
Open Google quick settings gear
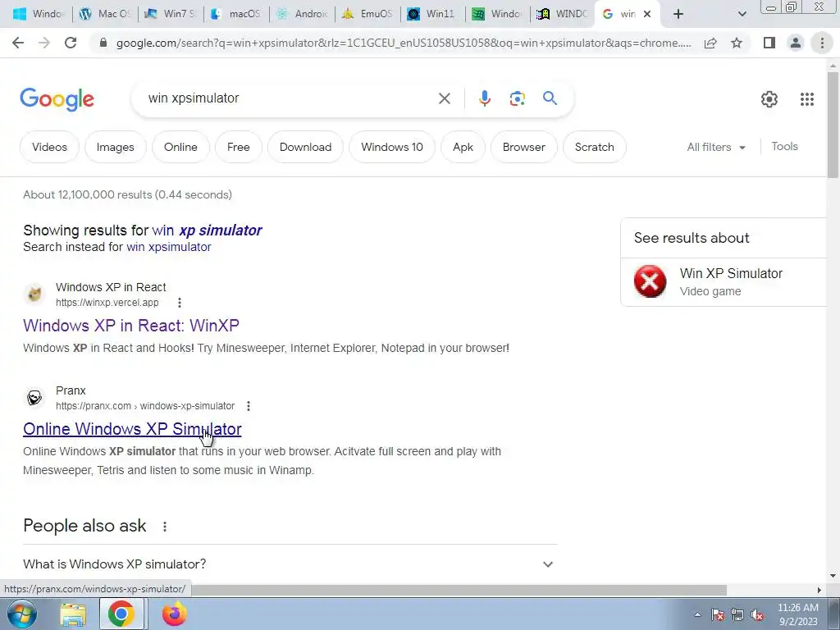tap(769, 99)
